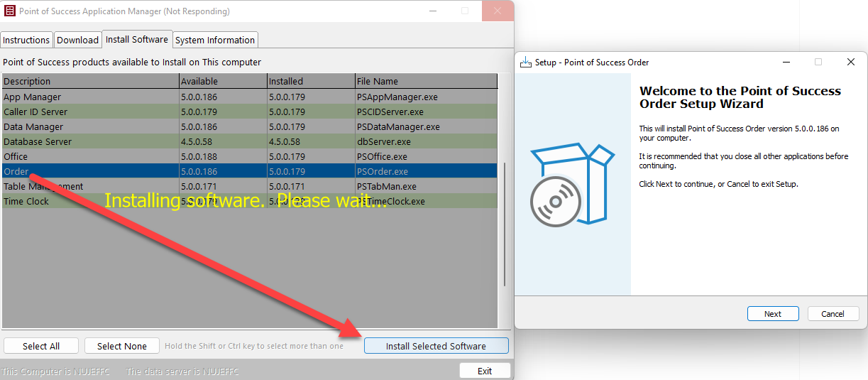Viewport: 868px width, 380px height.
Task: Select the Office row in product list
Action: click(x=250, y=156)
